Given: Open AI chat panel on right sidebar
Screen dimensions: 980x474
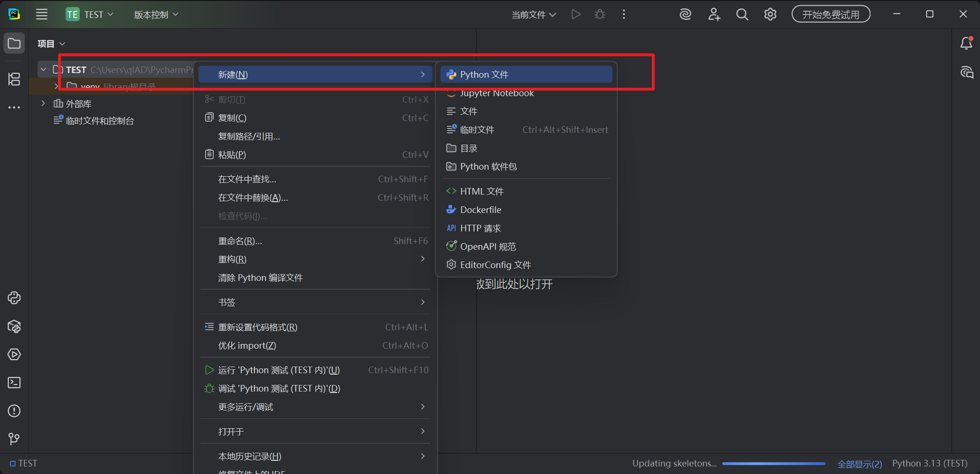Looking at the screenshot, I should coord(966,72).
